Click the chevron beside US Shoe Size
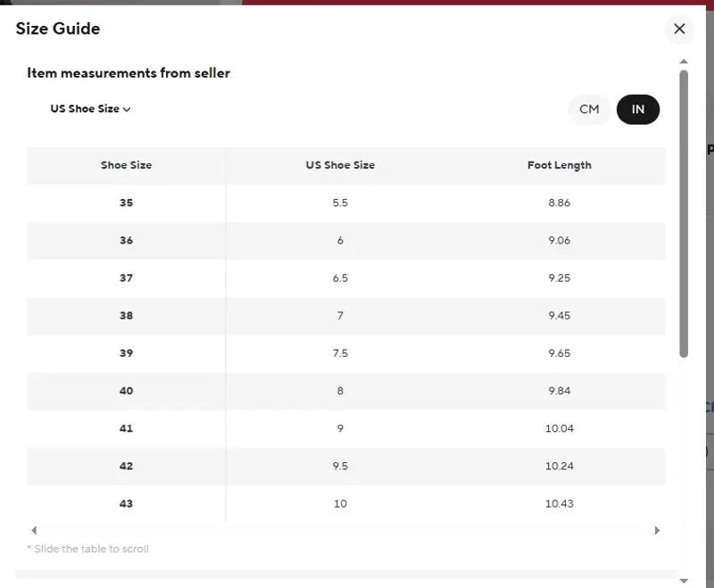The width and height of the screenshot is (714, 588). 127,109
